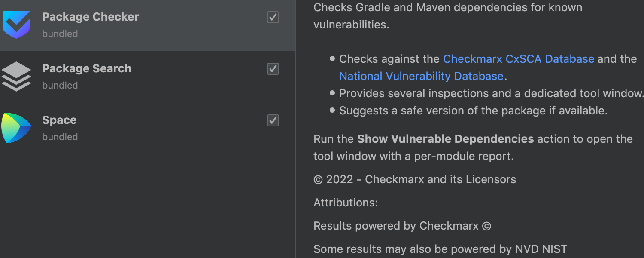The height and width of the screenshot is (258, 644).
Task: Toggle the Space plugin checkbox
Action: pyautogui.click(x=273, y=120)
